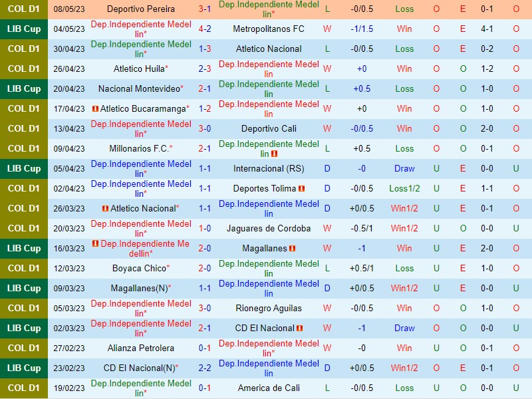Open Alianza Petrolera team link
The width and height of the screenshot is (532, 399).
tap(141, 348)
